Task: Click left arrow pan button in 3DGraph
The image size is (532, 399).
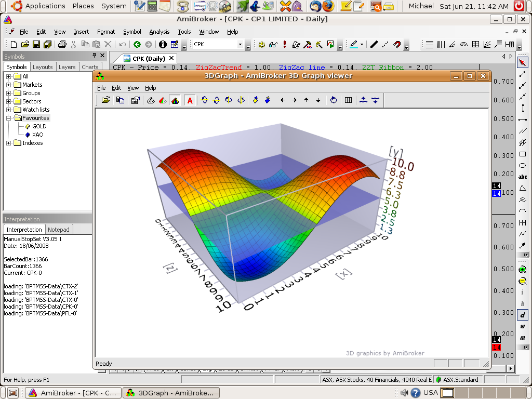Action: point(283,100)
